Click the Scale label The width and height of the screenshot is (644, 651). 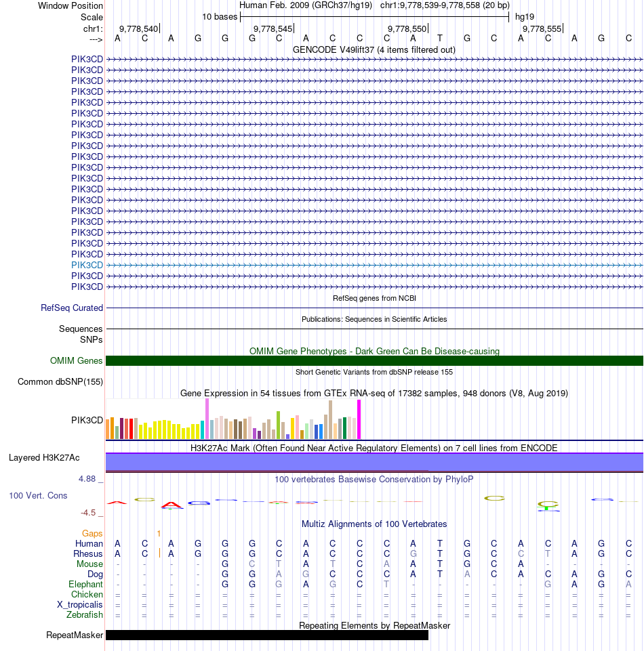coord(92,18)
